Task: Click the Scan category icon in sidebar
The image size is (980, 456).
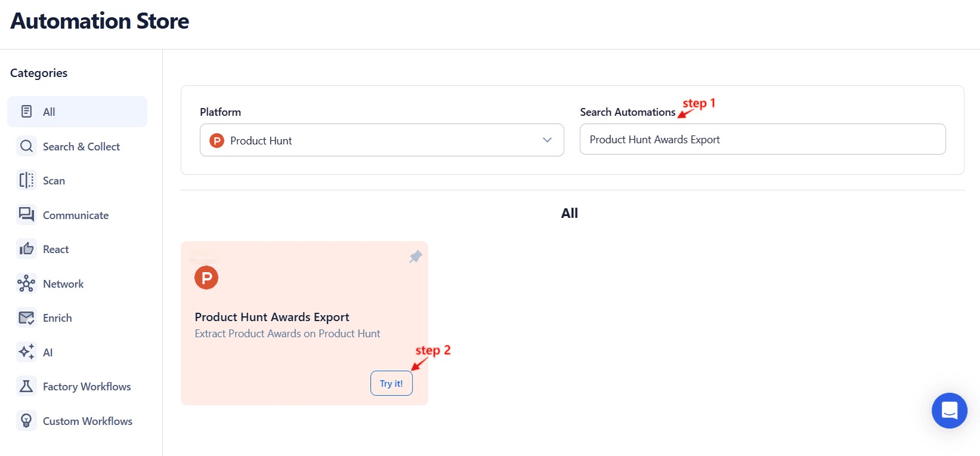Action: 26,180
